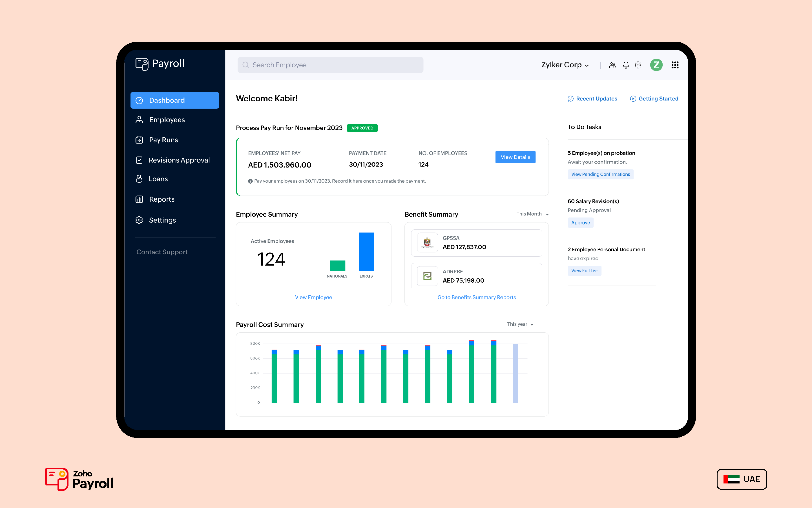Approve the pending salary revisions

[x=580, y=223]
